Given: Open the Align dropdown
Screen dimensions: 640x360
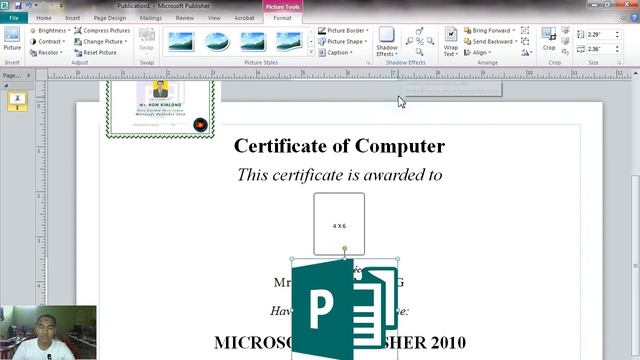Looking at the screenshot, I should click(477, 53).
